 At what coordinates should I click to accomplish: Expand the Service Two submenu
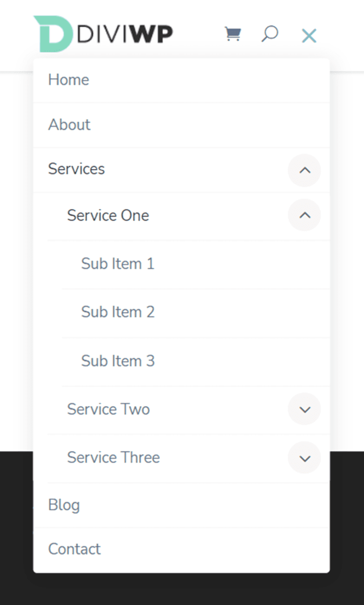(x=304, y=409)
